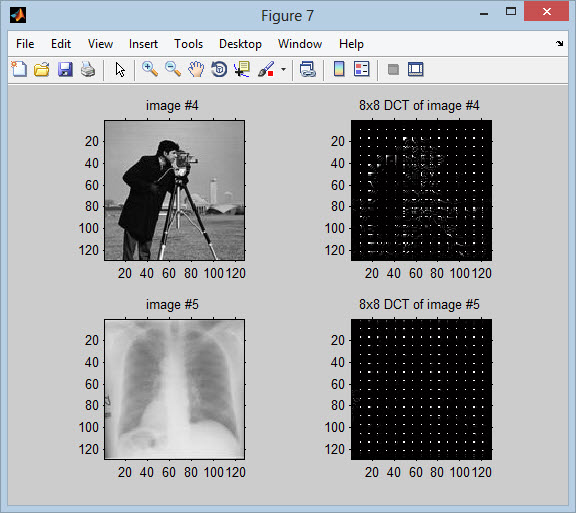This screenshot has width=576, height=513.
Task: Open the Insert menu
Action: tap(143, 44)
